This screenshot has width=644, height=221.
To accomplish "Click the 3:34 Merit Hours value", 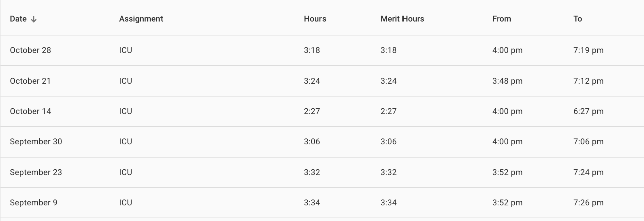I will (x=388, y=203).
